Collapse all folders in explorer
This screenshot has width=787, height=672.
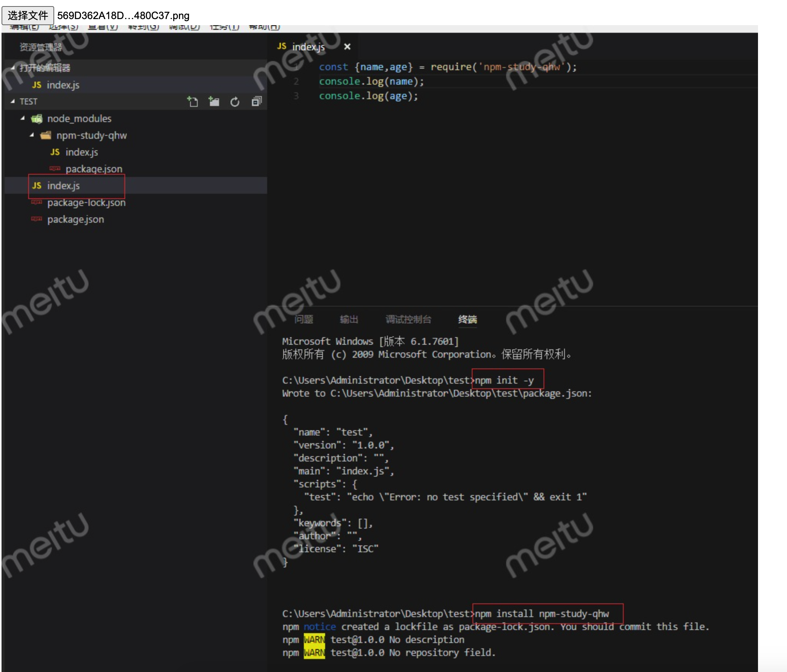256,101
